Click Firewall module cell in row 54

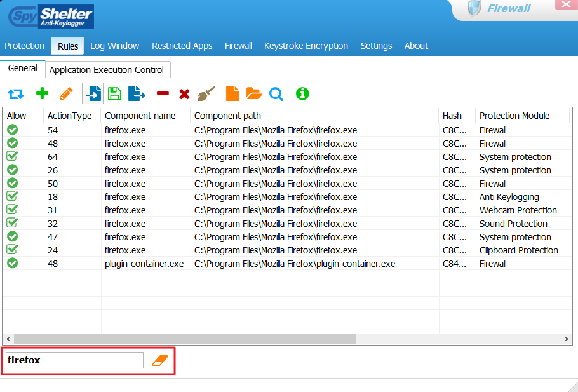pyautogui.click(x=493, y=130)
